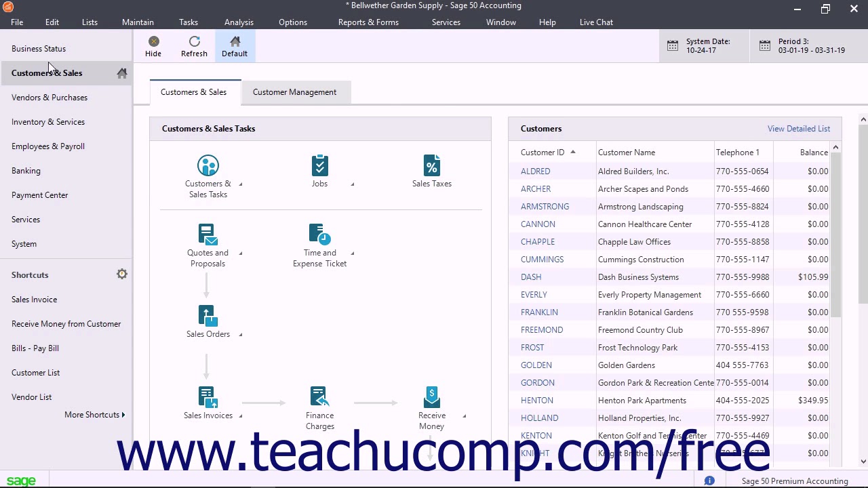Select the Cannon Healthcare Center name cell
Screen dimensions: 868x488
tap(645, 224)
